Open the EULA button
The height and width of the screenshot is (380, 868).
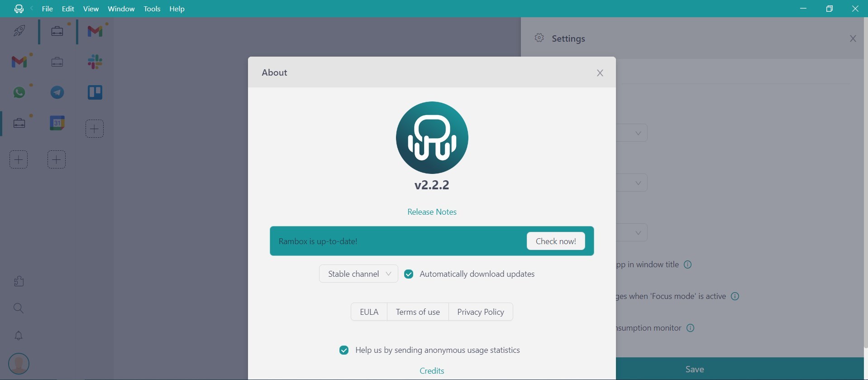(369, 312)
